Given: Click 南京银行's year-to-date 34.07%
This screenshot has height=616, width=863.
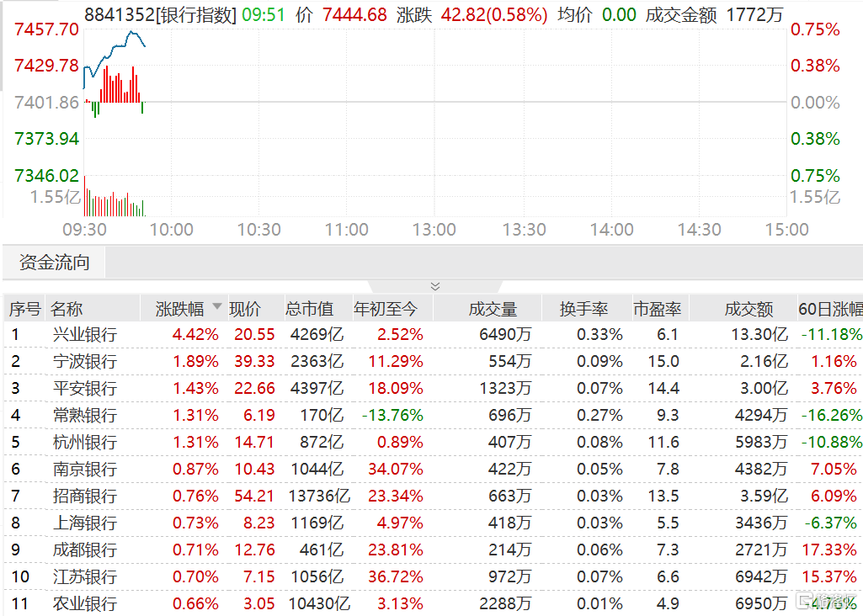Looking at the screenshot, I should coord(396,469).
